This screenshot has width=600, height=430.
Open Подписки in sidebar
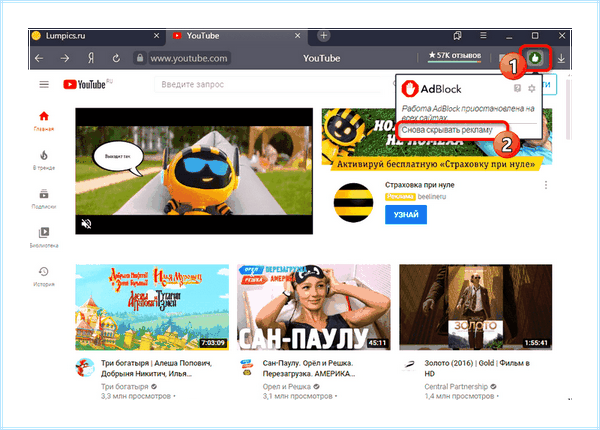[x=44, y=199]
